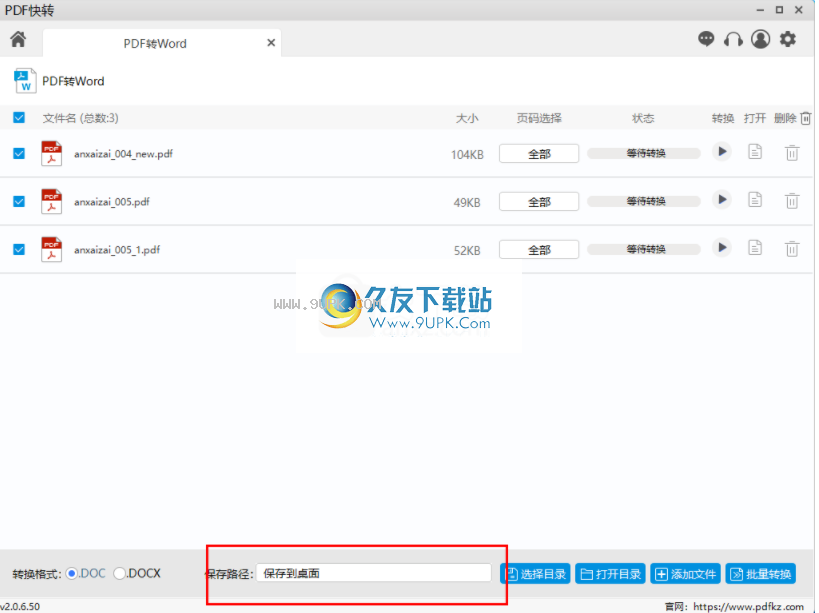This screenshot has width=819, height=613.
Task: Toggle the select-all files checkbox
Action: [x=19, y=117]
